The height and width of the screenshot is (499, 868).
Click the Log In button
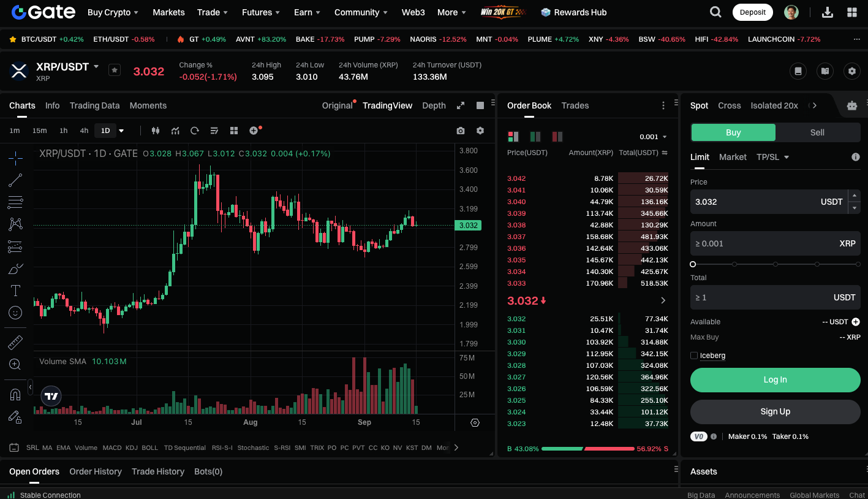click(776, 380)
